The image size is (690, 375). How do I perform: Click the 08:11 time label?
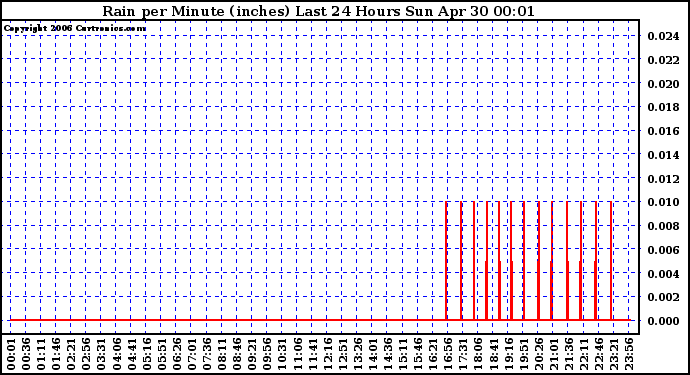222,354
